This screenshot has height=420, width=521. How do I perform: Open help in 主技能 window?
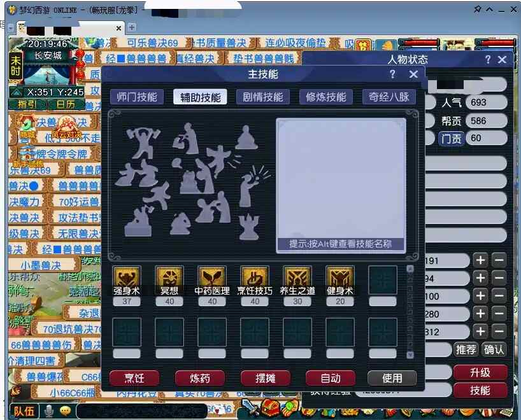(x=392, y=74)
